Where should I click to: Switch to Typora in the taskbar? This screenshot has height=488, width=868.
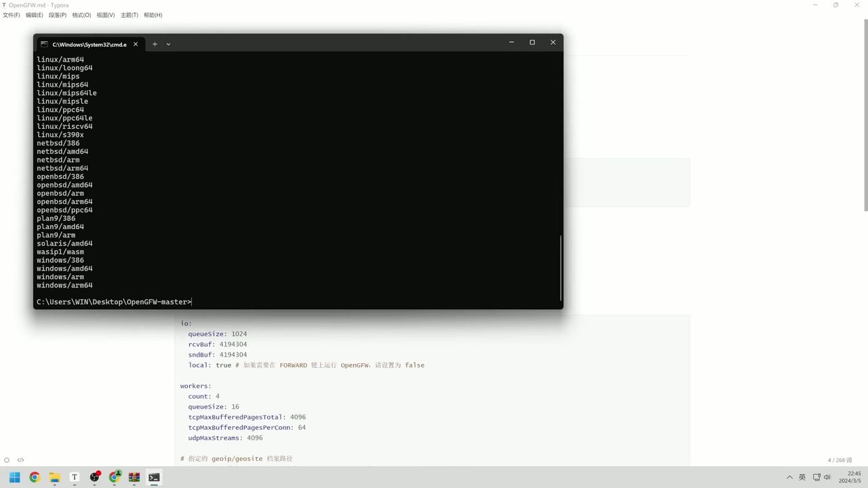coord(75,477)
